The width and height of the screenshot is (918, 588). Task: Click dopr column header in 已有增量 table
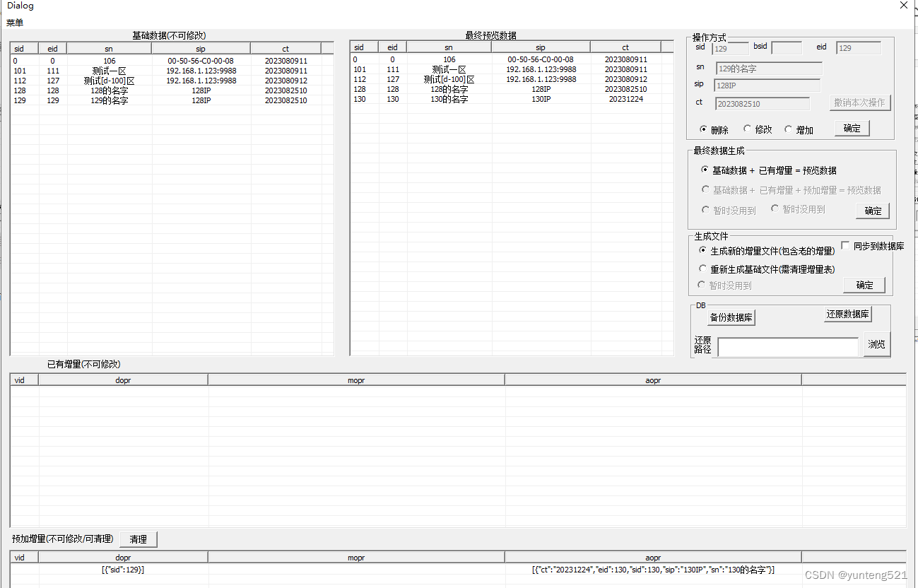pyautogui.click(x=123, y=380)
